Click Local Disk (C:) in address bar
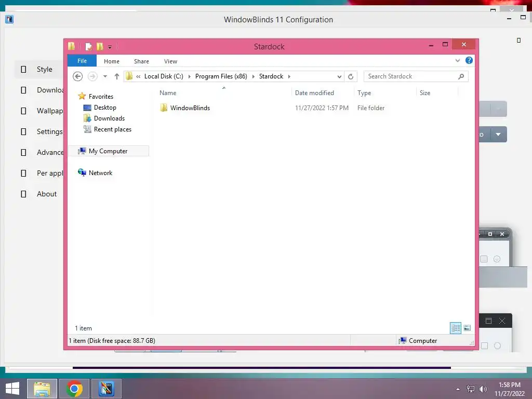Screen dimensions: 532x399 [164, 76]
